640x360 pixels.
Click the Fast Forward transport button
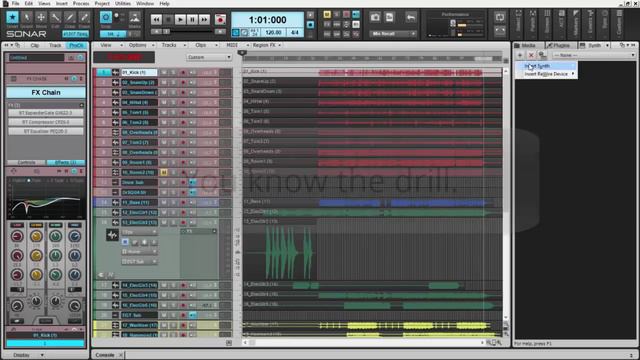click(x=204, y=19)
